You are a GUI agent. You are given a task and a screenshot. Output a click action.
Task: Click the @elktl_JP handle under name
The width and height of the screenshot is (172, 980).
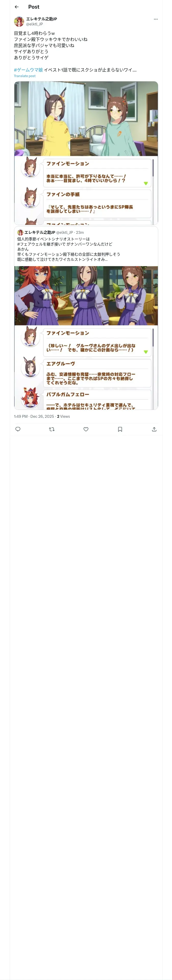[x=34, y=24]
